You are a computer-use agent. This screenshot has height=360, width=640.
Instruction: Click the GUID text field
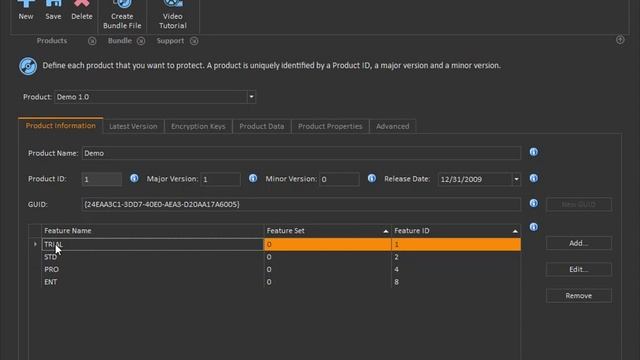301,204
